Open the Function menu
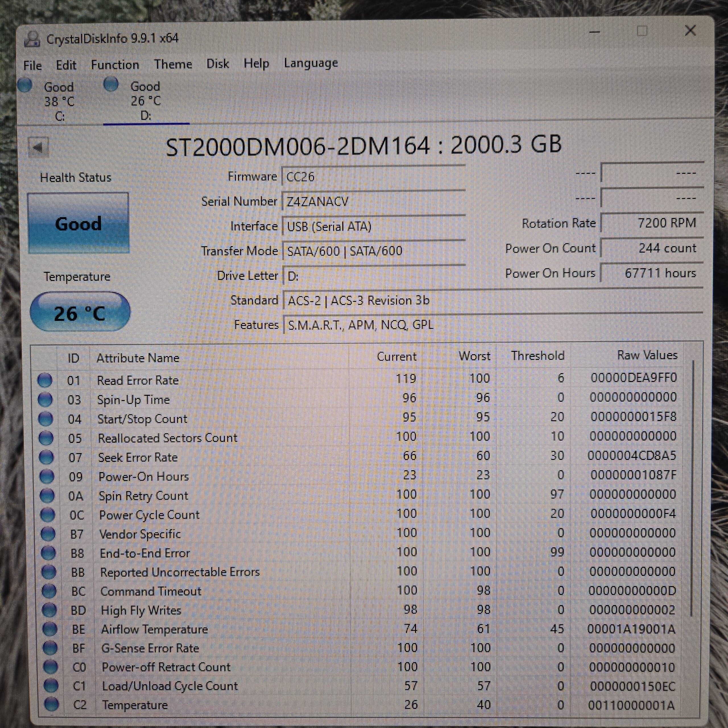Viewport: 728px width, 728px height. click(115, 65)
